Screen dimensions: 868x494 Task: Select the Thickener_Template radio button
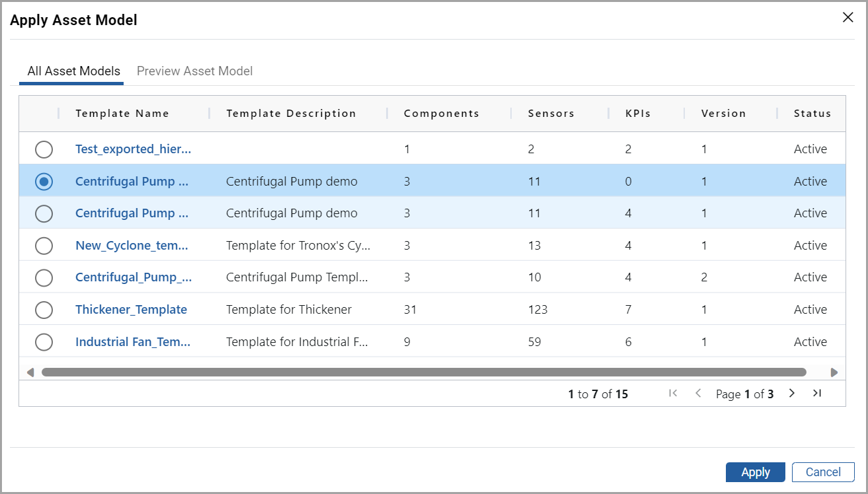pos(44,310)
